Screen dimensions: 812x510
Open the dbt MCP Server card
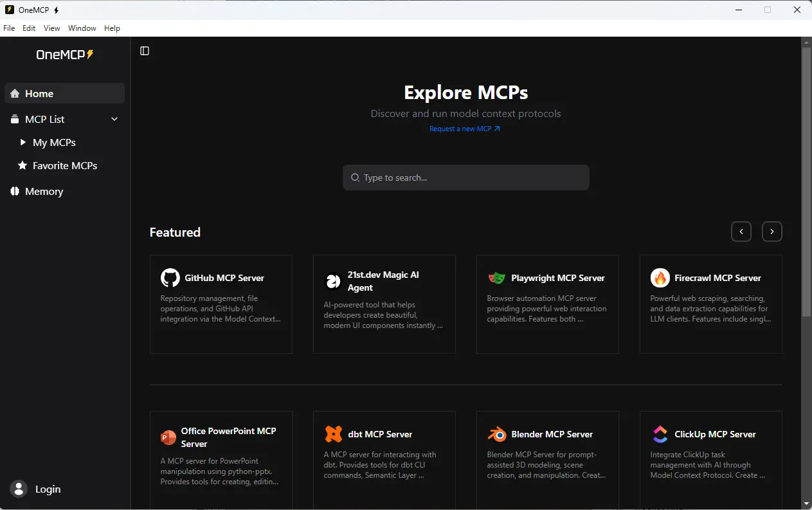point(384,460)
